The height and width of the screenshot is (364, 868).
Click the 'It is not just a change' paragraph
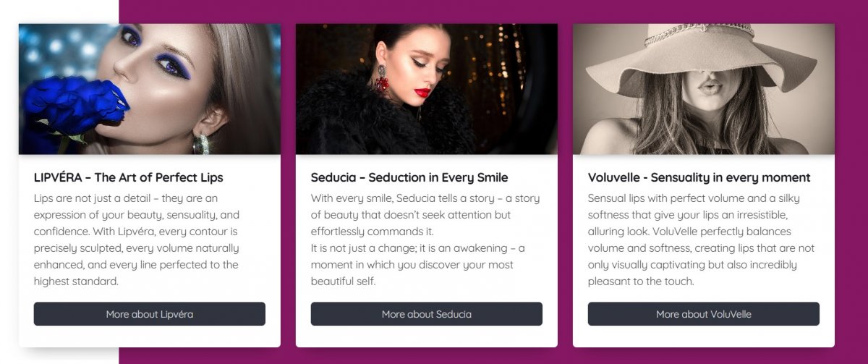pos(418,265)
